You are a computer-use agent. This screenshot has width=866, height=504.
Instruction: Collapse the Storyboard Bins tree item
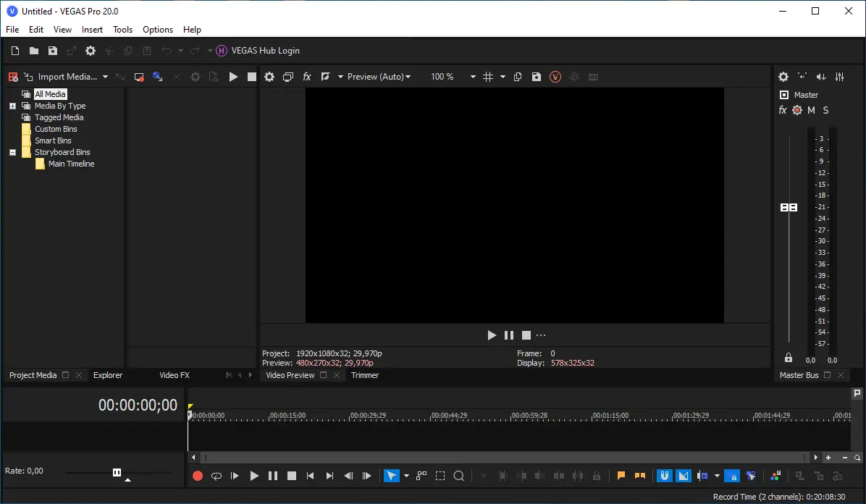point(11,152)
